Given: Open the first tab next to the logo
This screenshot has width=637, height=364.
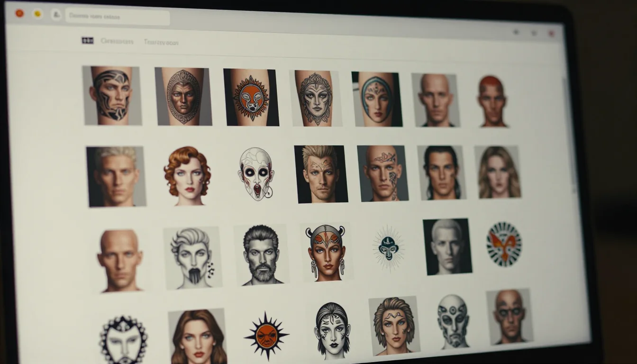Looking at the screenshot, I should [x=117, y=42].
